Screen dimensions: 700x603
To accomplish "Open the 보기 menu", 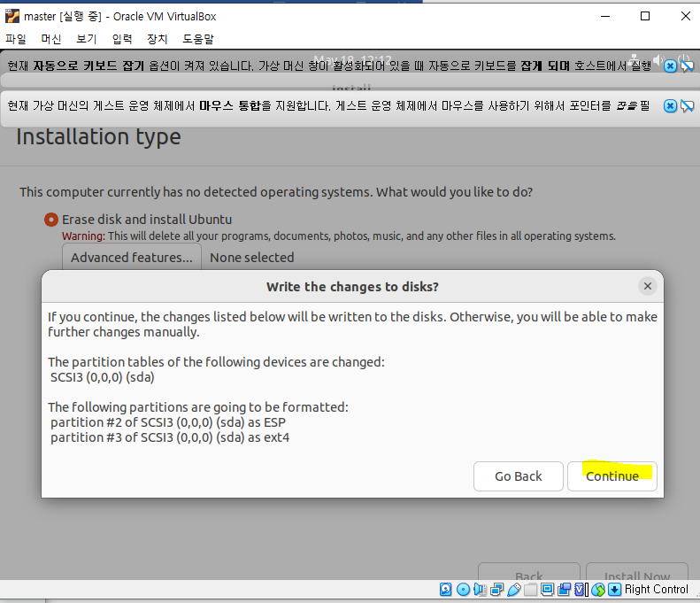I will pos(86,39).
